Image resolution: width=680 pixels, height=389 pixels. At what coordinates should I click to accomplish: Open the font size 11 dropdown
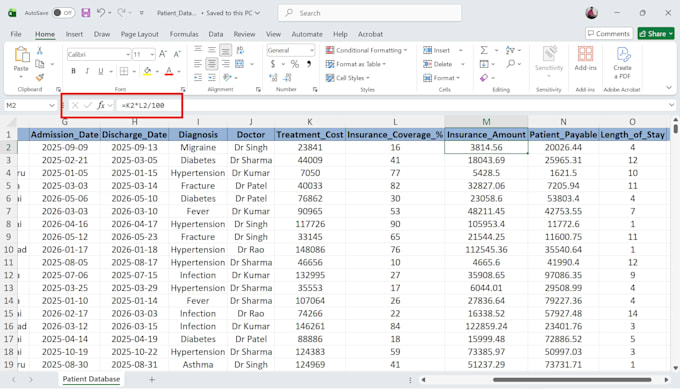point(152,55)
